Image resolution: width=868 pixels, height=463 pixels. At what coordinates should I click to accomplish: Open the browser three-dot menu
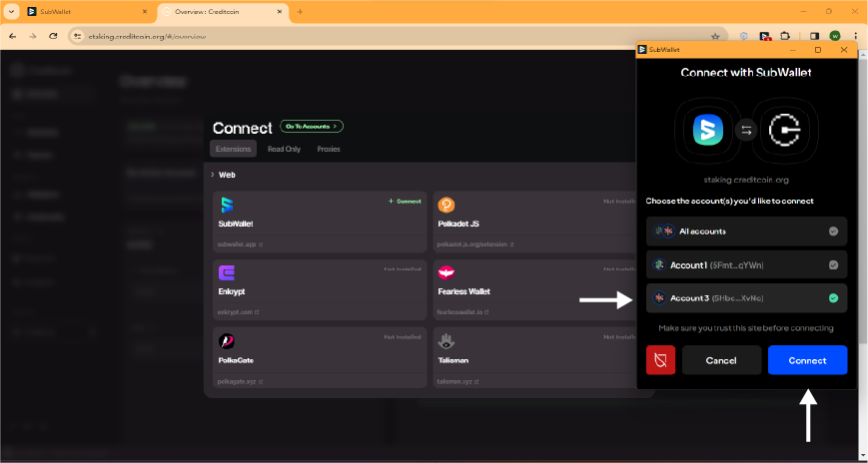pyautogui.click(x=855, y=36)
